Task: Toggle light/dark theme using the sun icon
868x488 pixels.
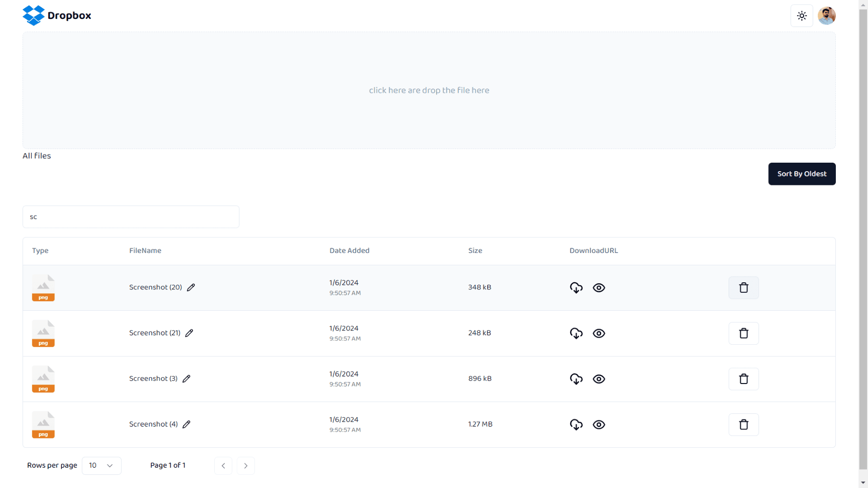Action: (801, 16)
